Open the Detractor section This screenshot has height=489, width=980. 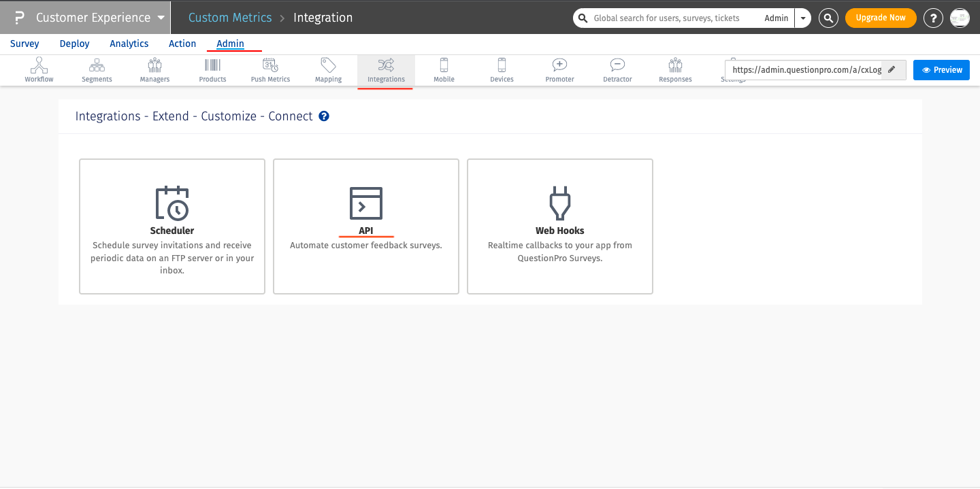click(617, 70)
